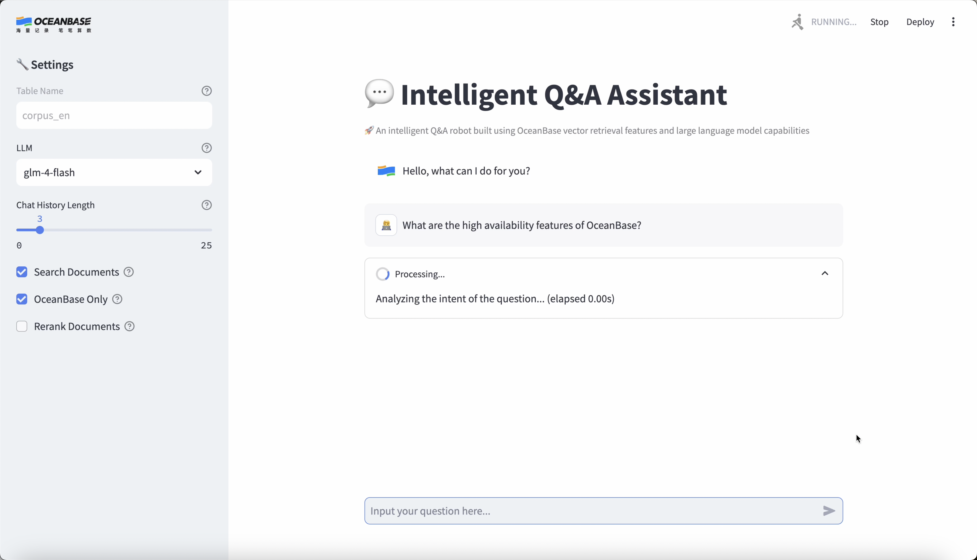Image resolution: width=977 pixels, height=560 pixels.
Task: Click the Search Documents help icon
Action: click(129, 272)
